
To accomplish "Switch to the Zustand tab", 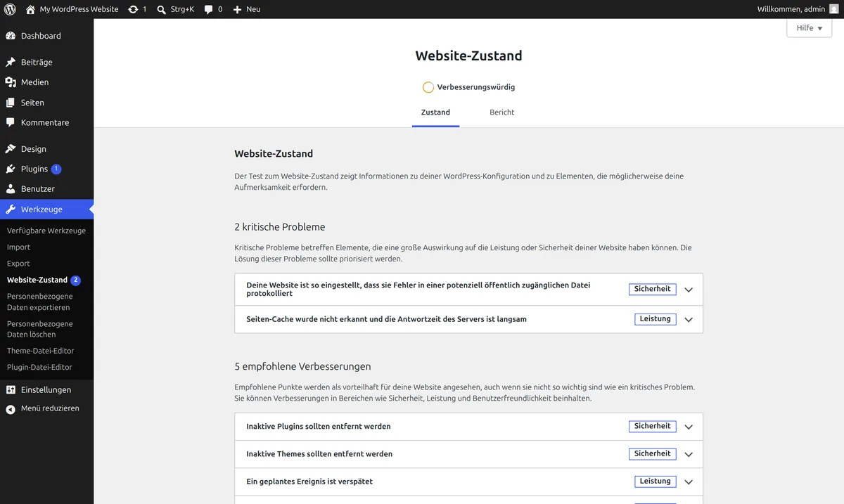I will pyautogui.click(x=435, y=112).
